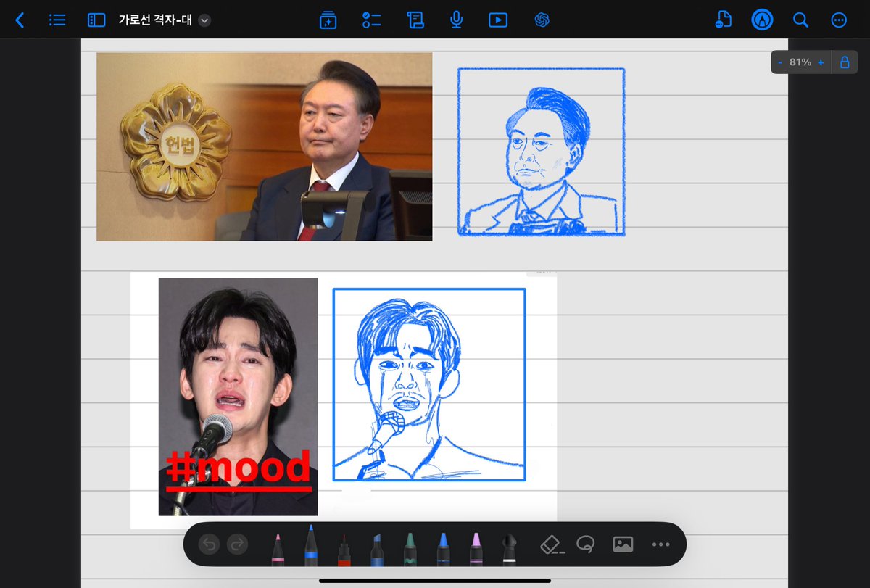The image size is (870, 588).
Task: Open the thumbnails sidebar panel
Action: (x=95, y=20)
